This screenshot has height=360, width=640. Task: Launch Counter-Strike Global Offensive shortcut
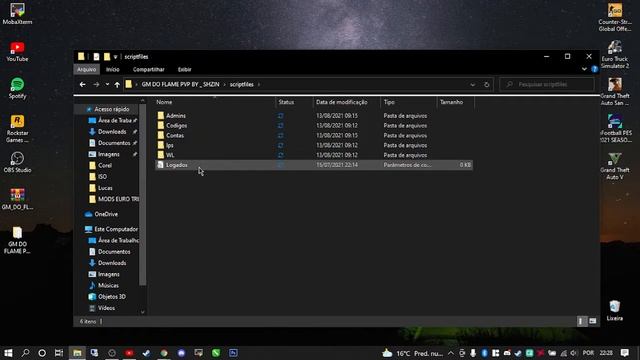(615, 17)
